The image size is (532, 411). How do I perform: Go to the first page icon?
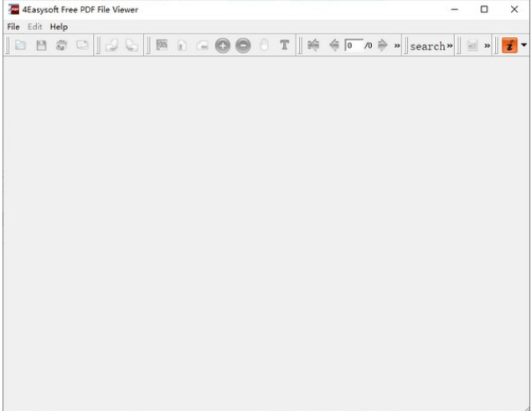point(313,45)
